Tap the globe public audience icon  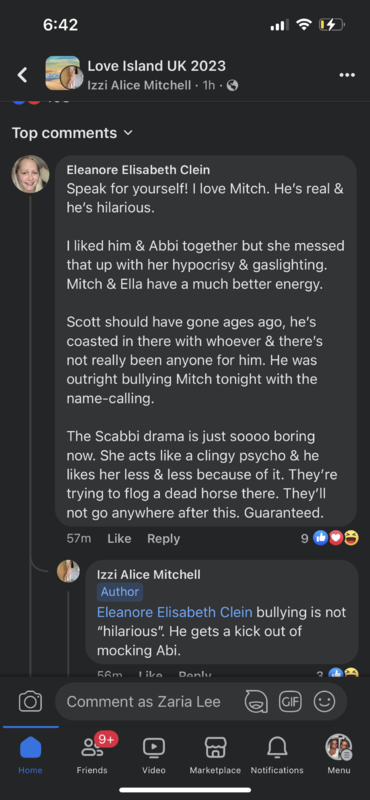232,85
